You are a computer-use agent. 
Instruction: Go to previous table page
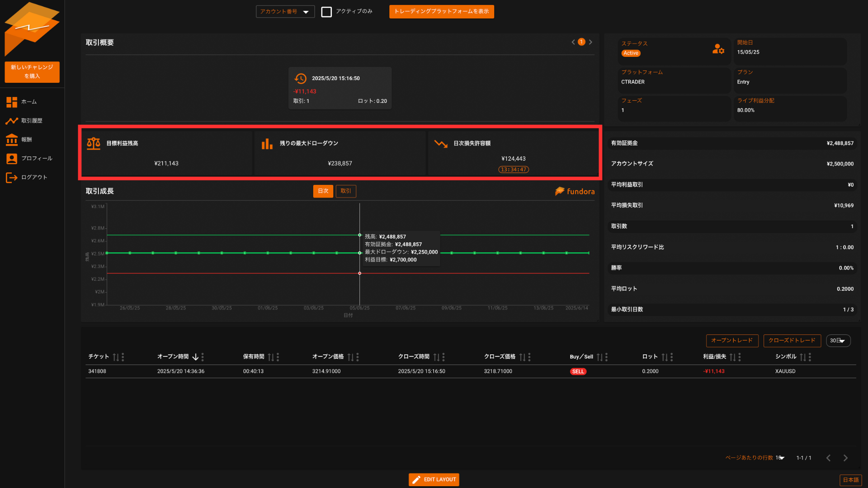(828, 458)
